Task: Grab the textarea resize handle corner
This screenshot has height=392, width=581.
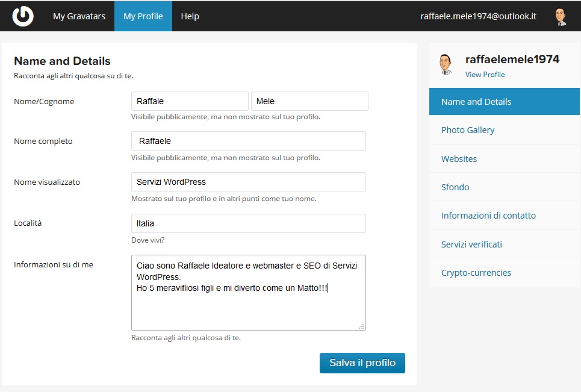Action: point(361,326)
